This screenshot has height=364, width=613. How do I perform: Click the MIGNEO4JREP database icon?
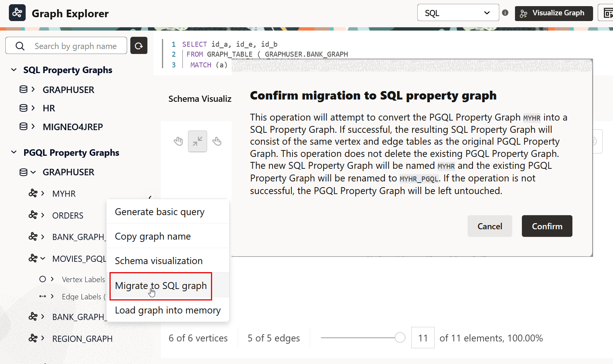click(23, 126)
